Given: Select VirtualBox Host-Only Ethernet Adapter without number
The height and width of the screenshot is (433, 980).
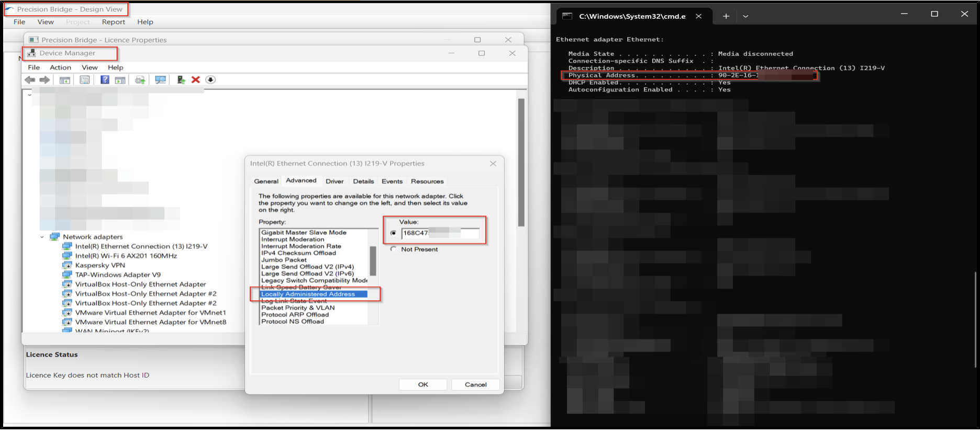Looking at the screenshot, I should pyautogui.click(x=141, y=284).
